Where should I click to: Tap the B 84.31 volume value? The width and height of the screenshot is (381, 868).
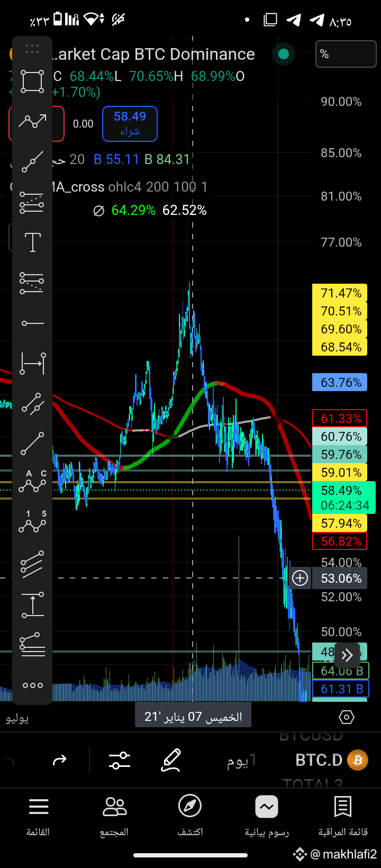[x=167, y=159]
